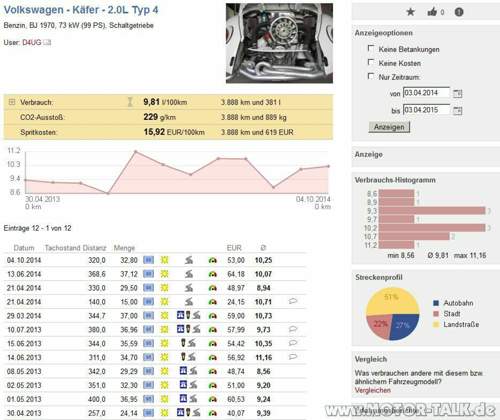This screenshot has width=500, height=420.
Task: Click the 'von' date input field
Action: click(426, 93)
